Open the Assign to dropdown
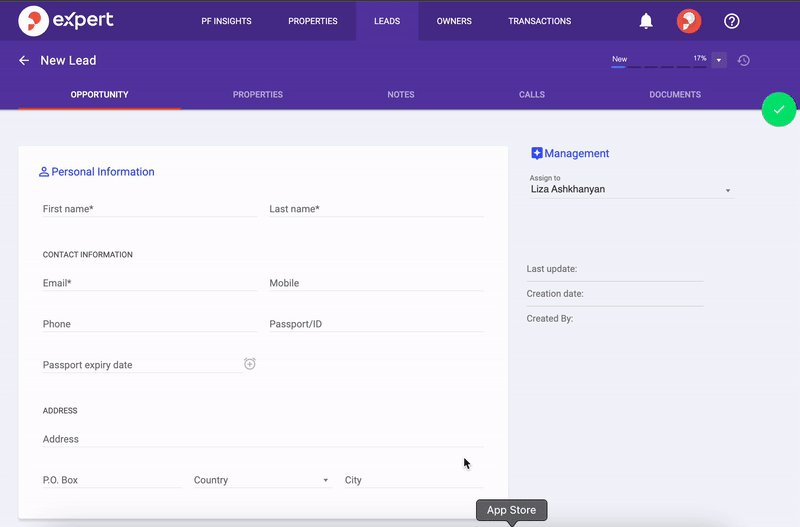The width and height of the screenshot is (800, 527). click(x=631, y=189)
